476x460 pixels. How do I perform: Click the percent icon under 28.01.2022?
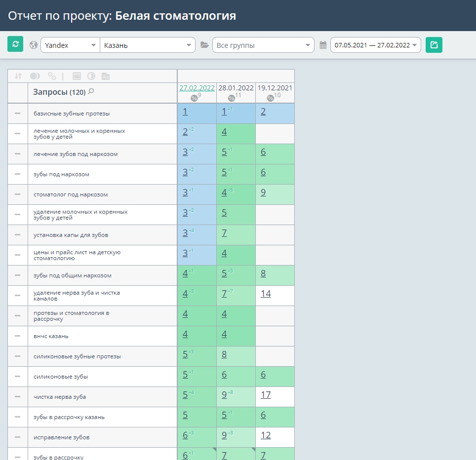click(231, 98)
